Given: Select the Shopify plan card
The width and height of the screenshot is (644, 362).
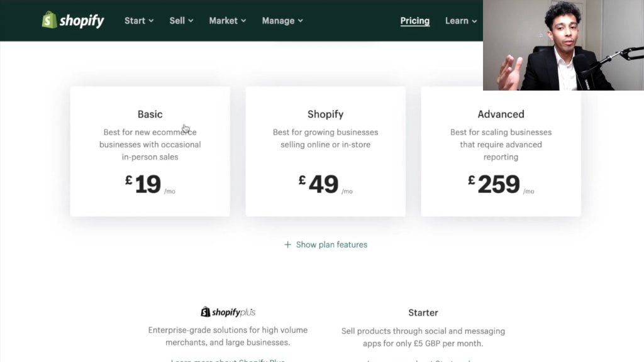Looking at the screenshot, I should pos(325,151).
